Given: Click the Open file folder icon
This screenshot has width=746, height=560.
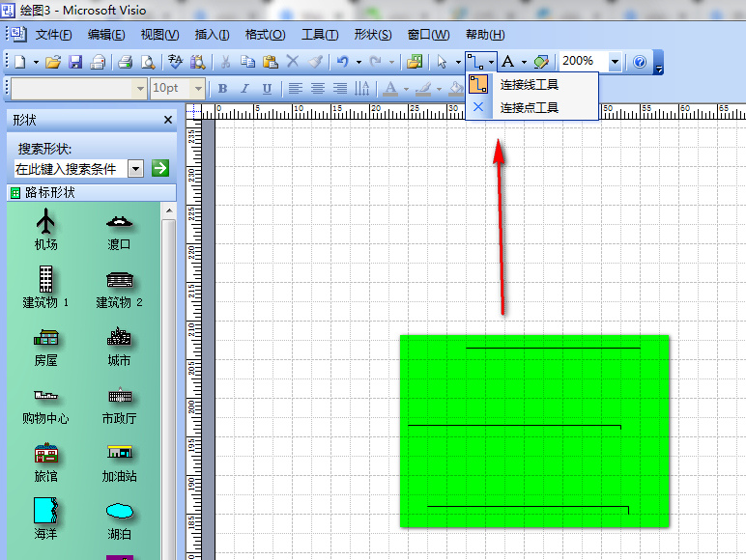Looking at the screenshot, I should tap(54, 62).
